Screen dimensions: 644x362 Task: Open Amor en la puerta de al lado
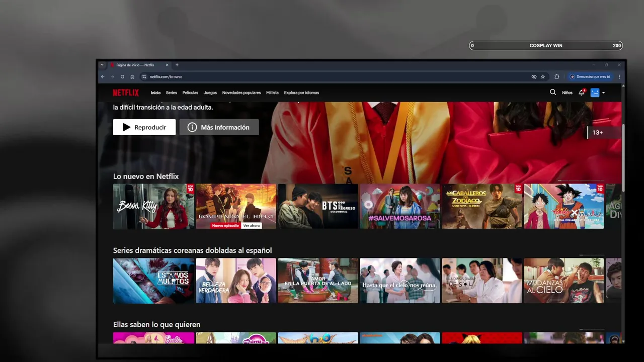pos(318,281)
